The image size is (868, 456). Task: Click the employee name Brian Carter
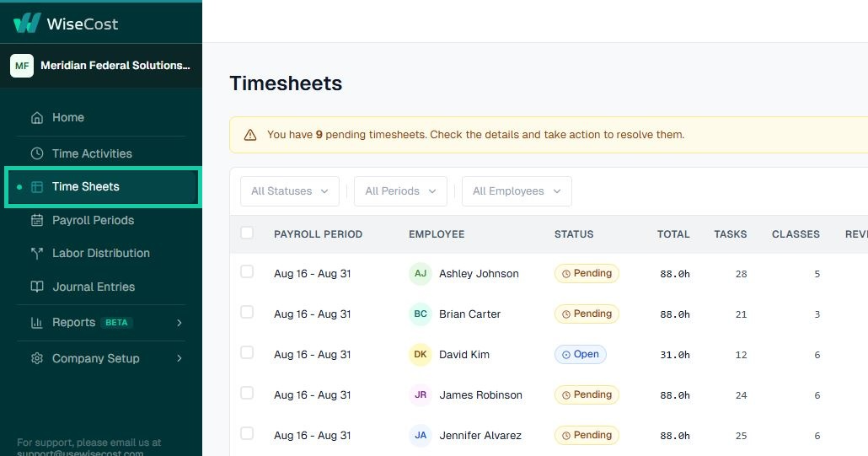coord(469,314)
